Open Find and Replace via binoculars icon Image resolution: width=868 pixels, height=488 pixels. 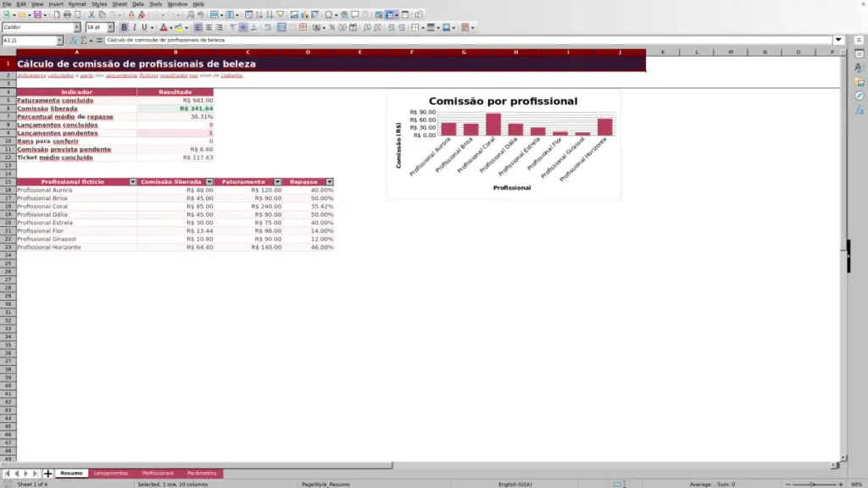(191, 15)
